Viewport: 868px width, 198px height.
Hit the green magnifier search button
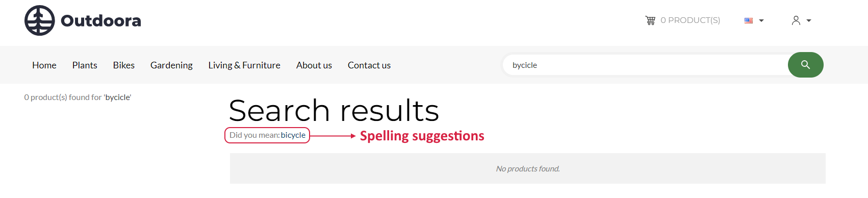click(x=806, y=65)
